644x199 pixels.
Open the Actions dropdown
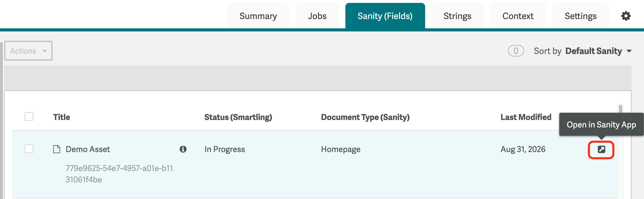[x=29, y=51]
